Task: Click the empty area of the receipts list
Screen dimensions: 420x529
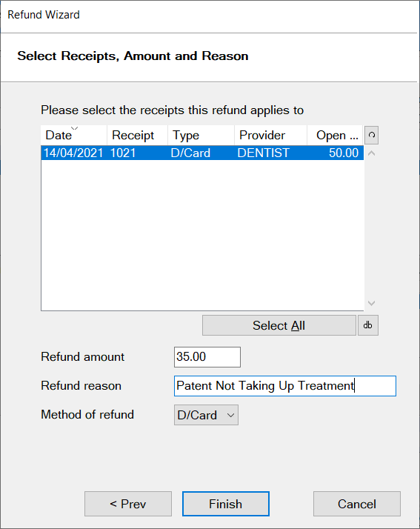Action: [x=202, y=235]
